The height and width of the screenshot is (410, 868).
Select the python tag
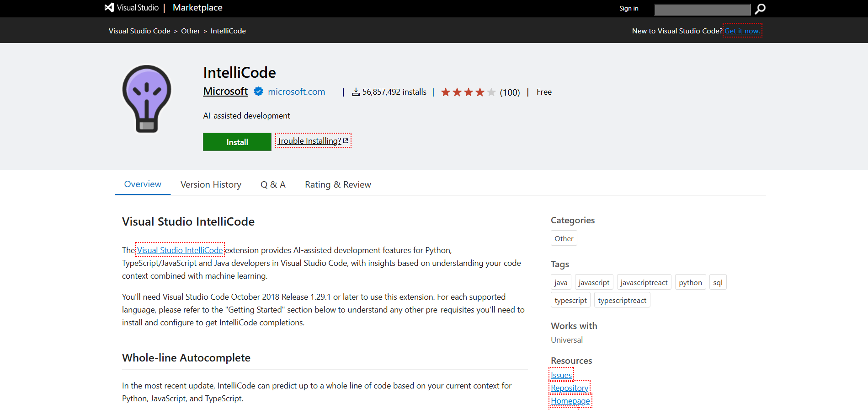coord(690,282)
